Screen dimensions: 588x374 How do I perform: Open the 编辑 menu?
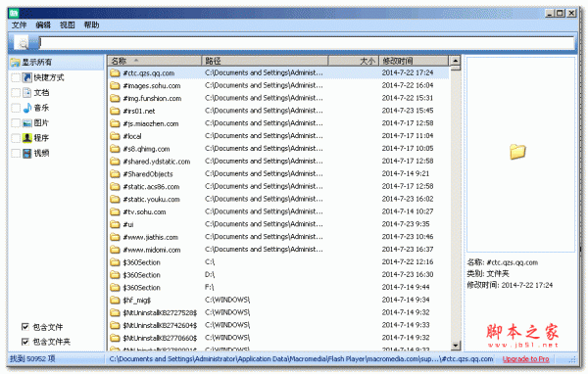(x=43, y=25)
